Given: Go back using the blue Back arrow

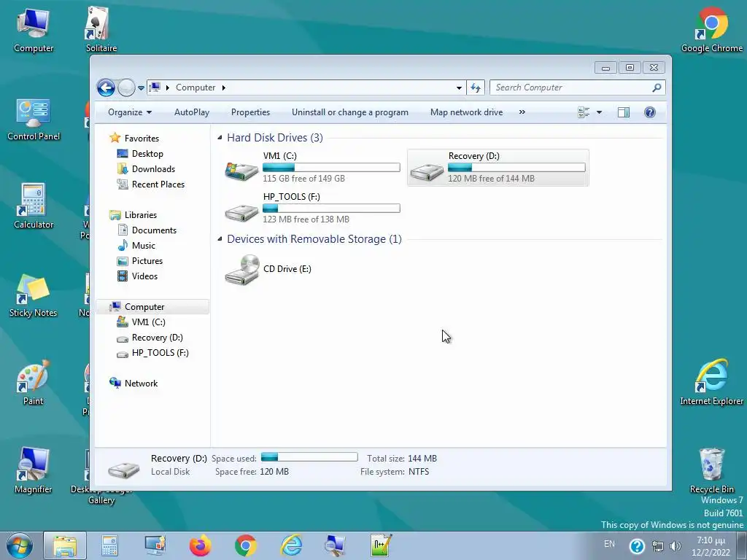Looking at the screenshot, I should [x=106, y=87].
